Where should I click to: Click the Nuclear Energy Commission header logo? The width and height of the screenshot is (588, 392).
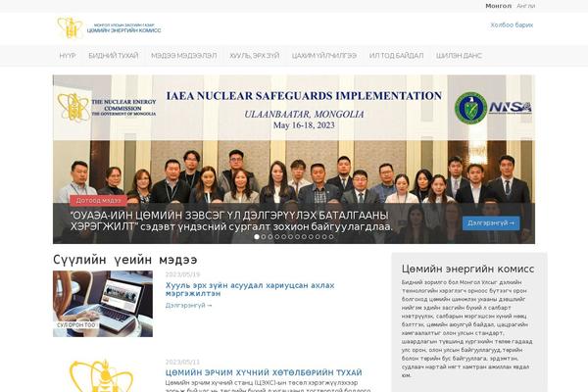[x=109, y=27]
